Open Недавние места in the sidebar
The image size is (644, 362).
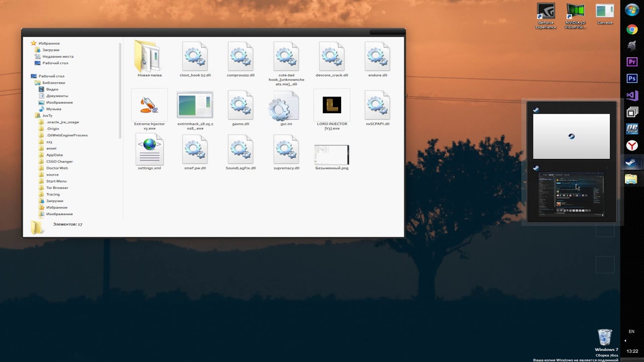coord(58,56)
